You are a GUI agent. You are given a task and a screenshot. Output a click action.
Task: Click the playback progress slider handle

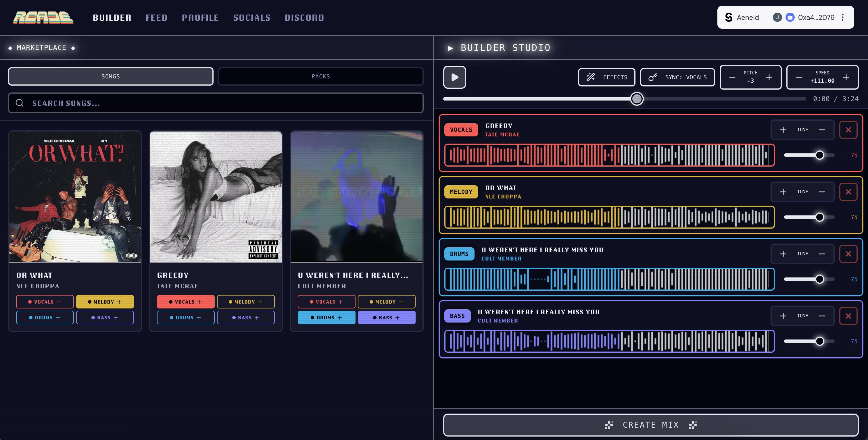click(637, 99)
